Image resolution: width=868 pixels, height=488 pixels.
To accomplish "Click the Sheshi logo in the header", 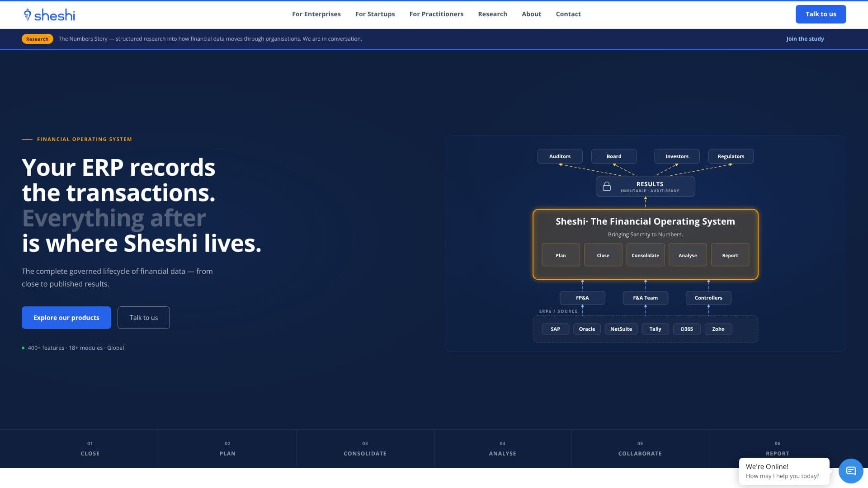I will tap(49, 14).
